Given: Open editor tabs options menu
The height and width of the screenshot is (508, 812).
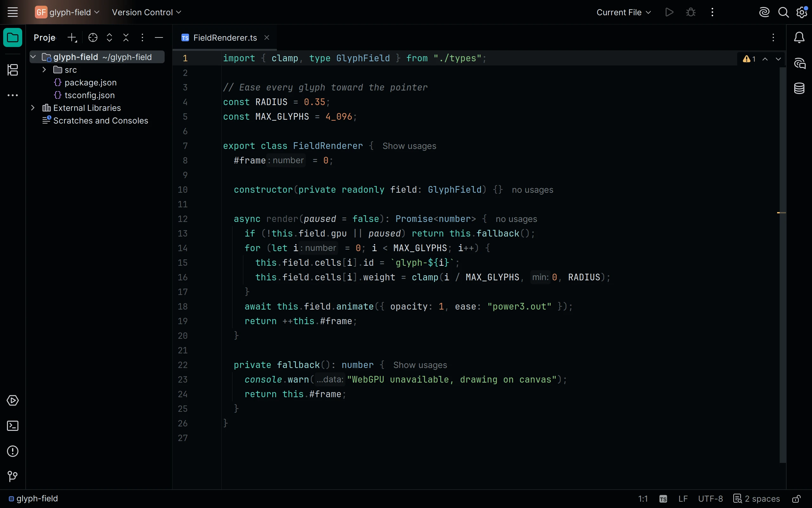Looking at the screenshot, I should pyautogui.click(x=773, y=38).
